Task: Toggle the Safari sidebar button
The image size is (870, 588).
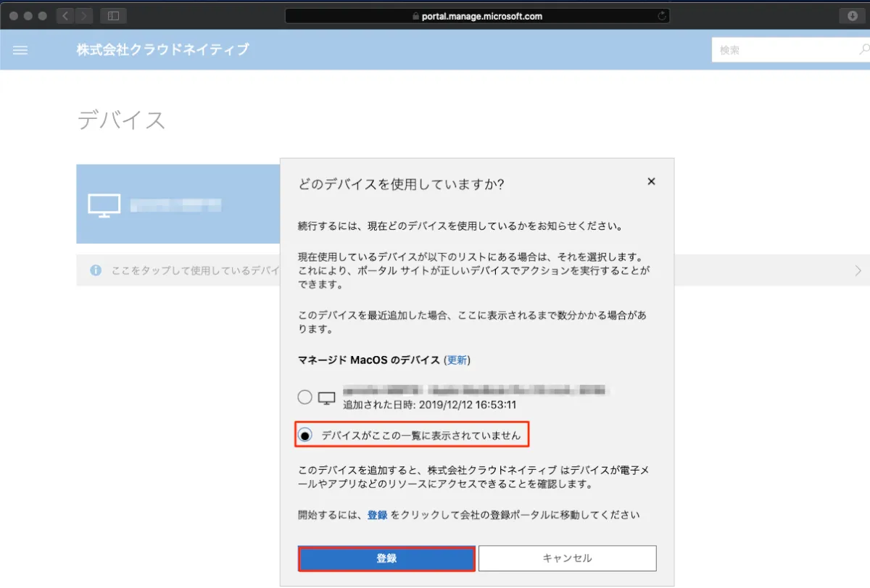Action: click(x=113, y=15)
